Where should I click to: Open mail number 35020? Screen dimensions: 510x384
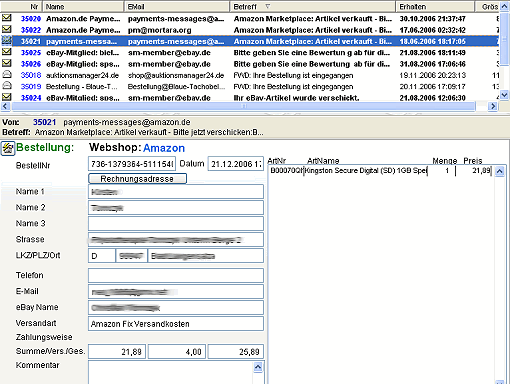coord(31,19)
